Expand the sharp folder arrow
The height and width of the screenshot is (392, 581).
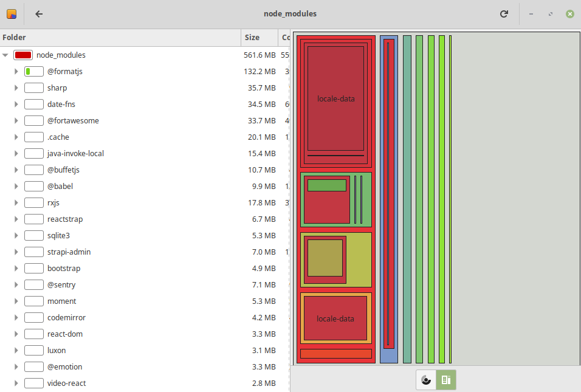(x=16, y=88)
